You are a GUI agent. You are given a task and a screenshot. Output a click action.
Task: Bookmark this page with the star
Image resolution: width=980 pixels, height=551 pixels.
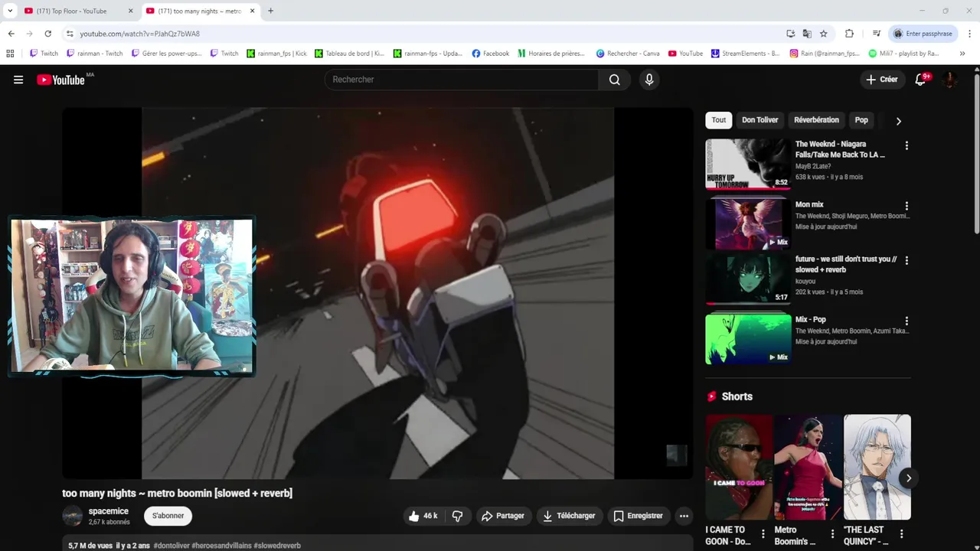pos(824,34)
